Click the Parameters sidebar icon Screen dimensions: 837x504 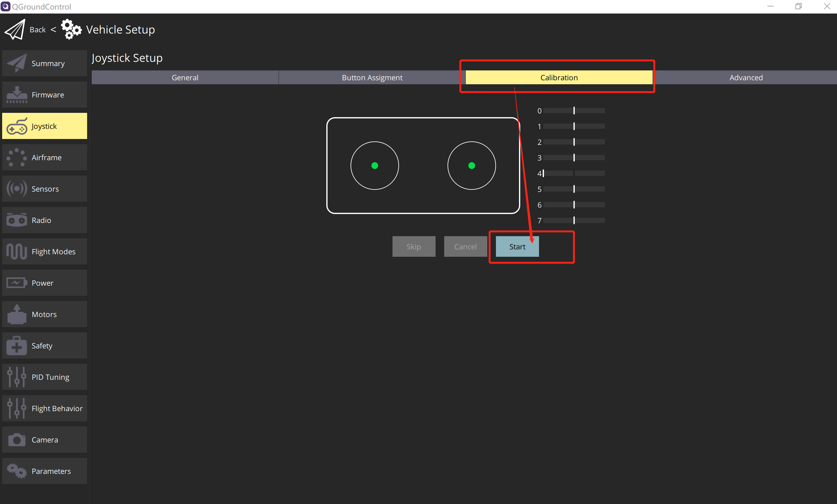[16, 471]
